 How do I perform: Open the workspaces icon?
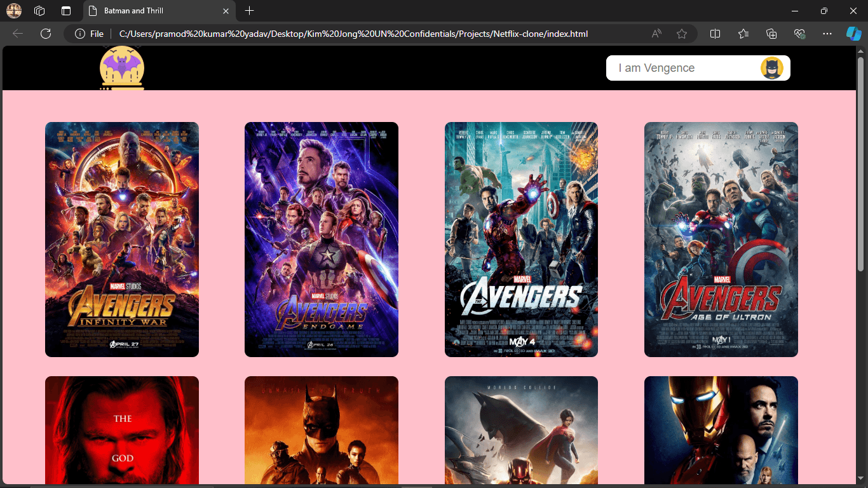(x=39, y=11)
